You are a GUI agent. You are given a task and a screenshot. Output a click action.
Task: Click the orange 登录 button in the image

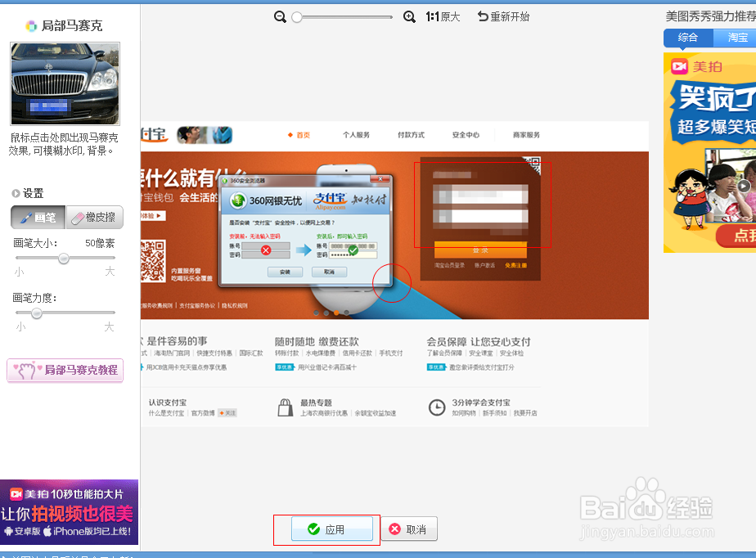pyautogui.click(x=480, y=250)
